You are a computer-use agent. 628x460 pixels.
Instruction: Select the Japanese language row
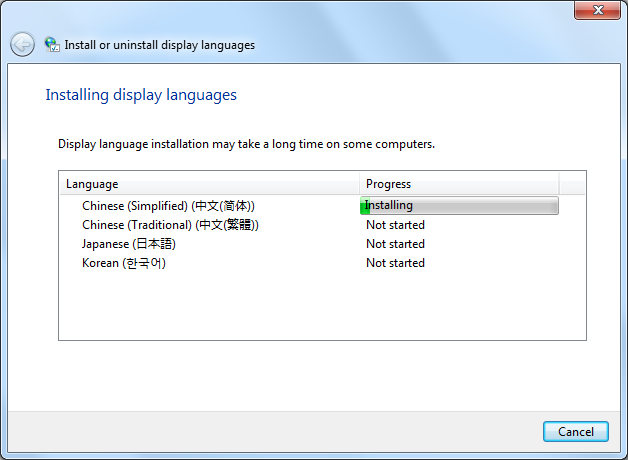[x=322, y=244]
